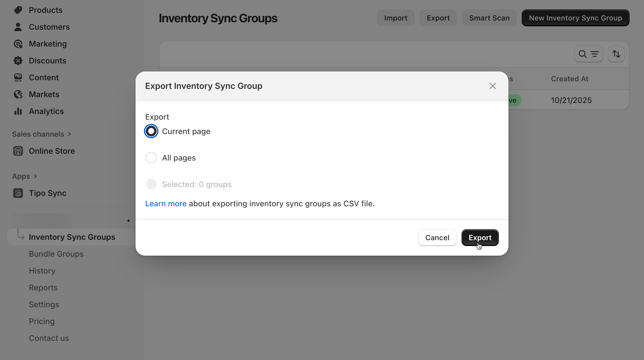Viewport: 644px width, 360px height.
Task: Select the Current page radio button
Action: pos(151,131)
